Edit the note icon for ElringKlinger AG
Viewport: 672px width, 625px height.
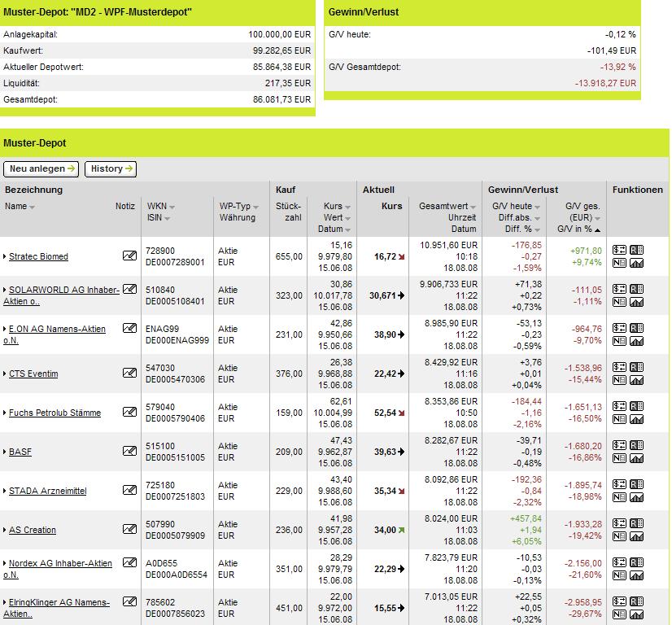130,601
